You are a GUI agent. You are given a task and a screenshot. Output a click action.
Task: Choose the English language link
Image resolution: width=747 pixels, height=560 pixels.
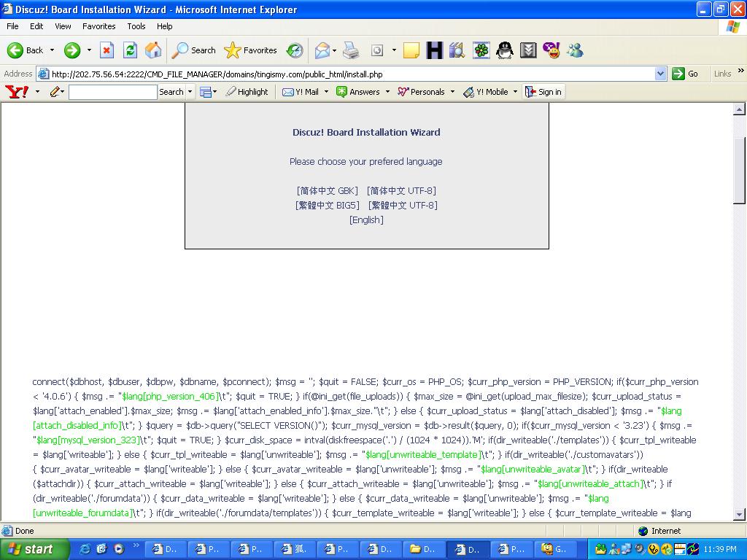click(x=366, y=219)
